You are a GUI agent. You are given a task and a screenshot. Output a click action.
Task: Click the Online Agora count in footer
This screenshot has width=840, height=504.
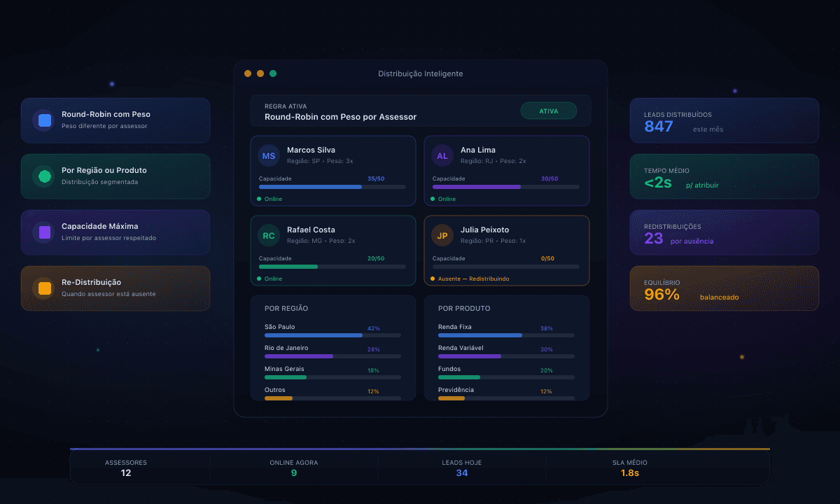pyautogui.click(x=294, y=472)
